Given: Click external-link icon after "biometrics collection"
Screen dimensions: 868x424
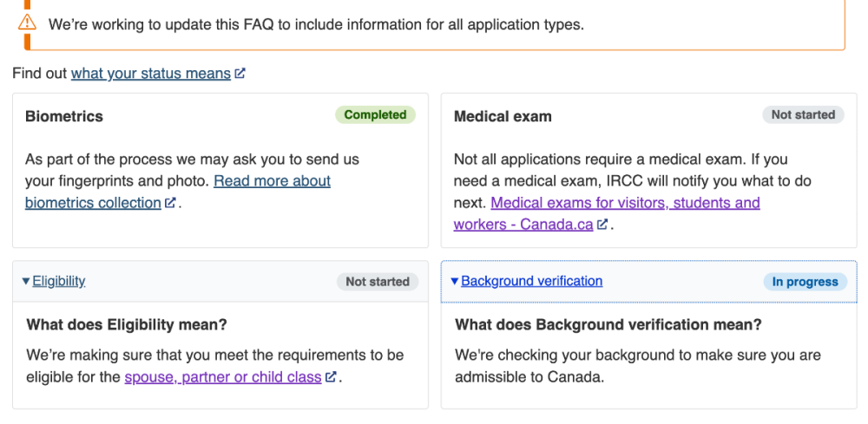Looking at the screenshot, I should click(x=171, y=203).
